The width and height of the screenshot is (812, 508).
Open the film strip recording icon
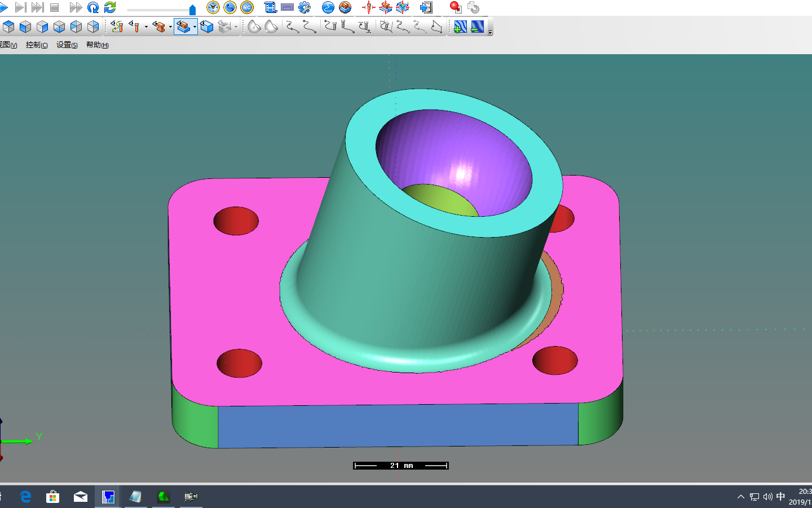(x=271, y=7)
